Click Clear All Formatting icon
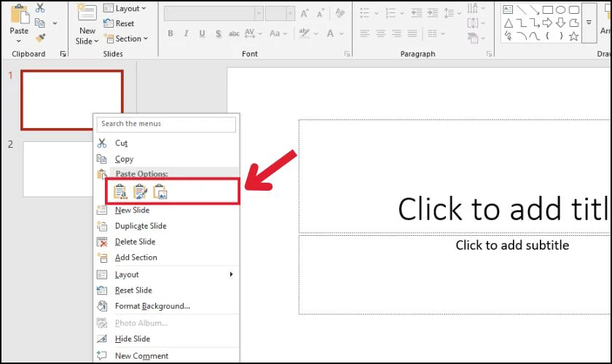The image size is (612, 364). [340, 14]
